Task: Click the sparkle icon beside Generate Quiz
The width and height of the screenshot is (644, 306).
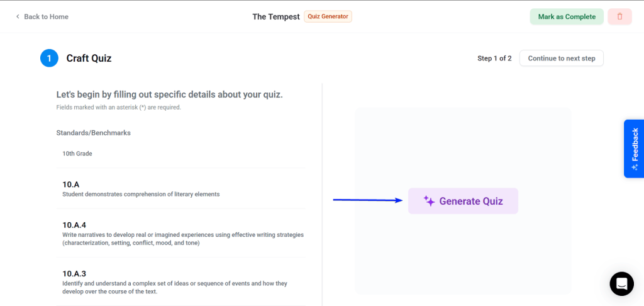Action: click(x=429, y=201)
